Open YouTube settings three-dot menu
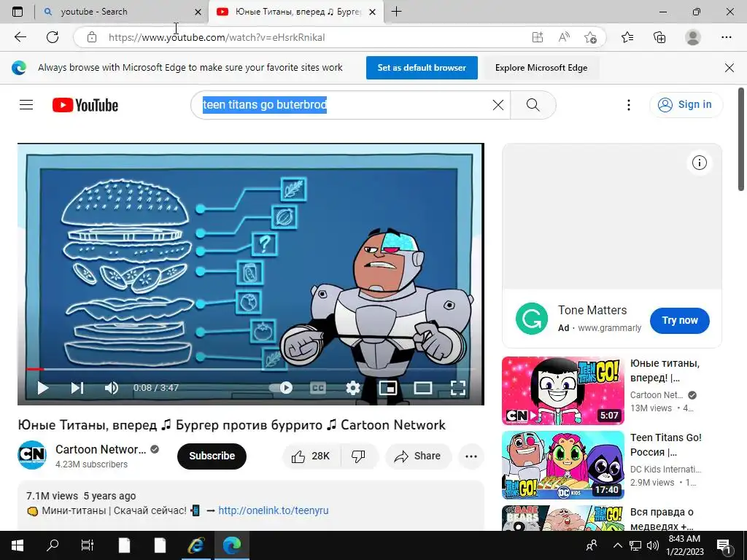This screenshot has width=747, height=560. pos(629,105)
